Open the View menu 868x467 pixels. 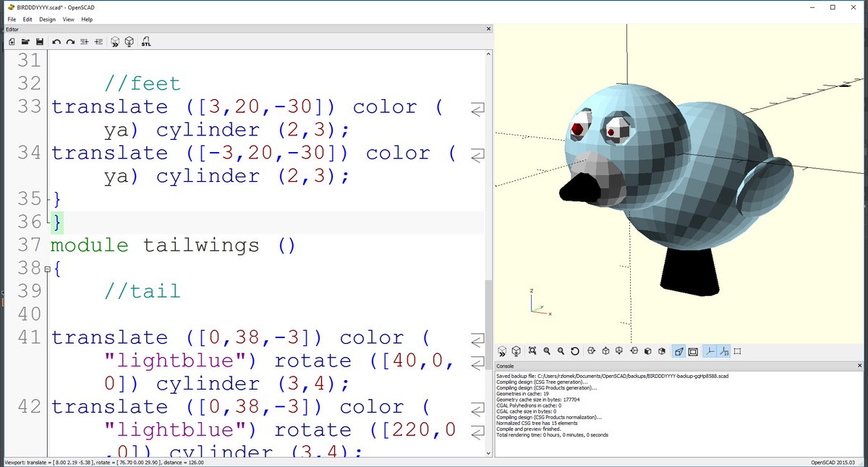pos(69,19)
